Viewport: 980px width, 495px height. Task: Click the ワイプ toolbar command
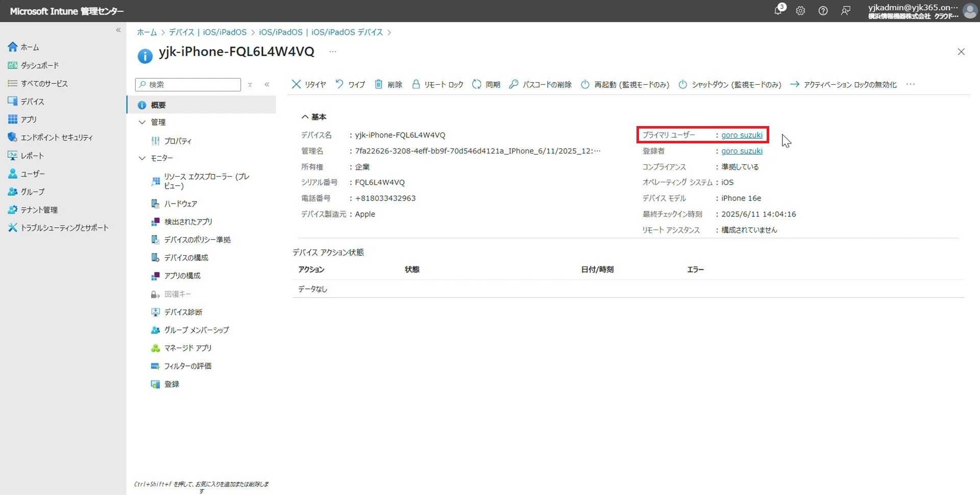click(x=350, y=84)
